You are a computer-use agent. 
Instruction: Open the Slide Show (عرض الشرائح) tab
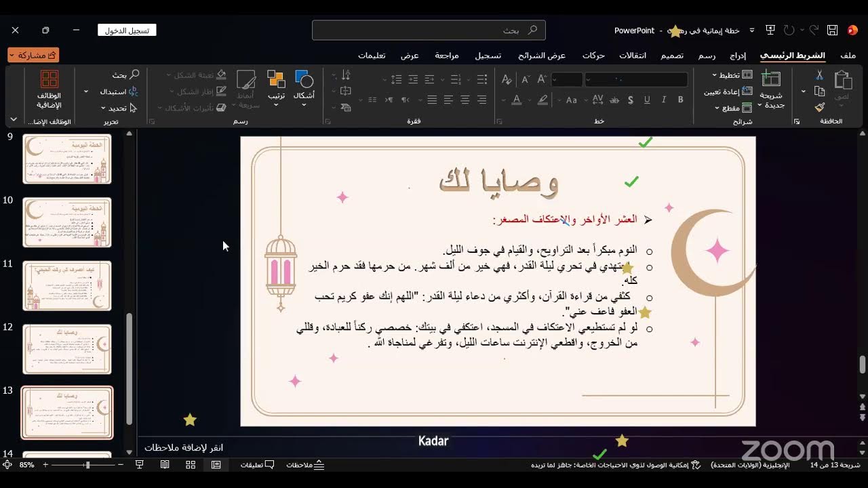pos(542,56)
